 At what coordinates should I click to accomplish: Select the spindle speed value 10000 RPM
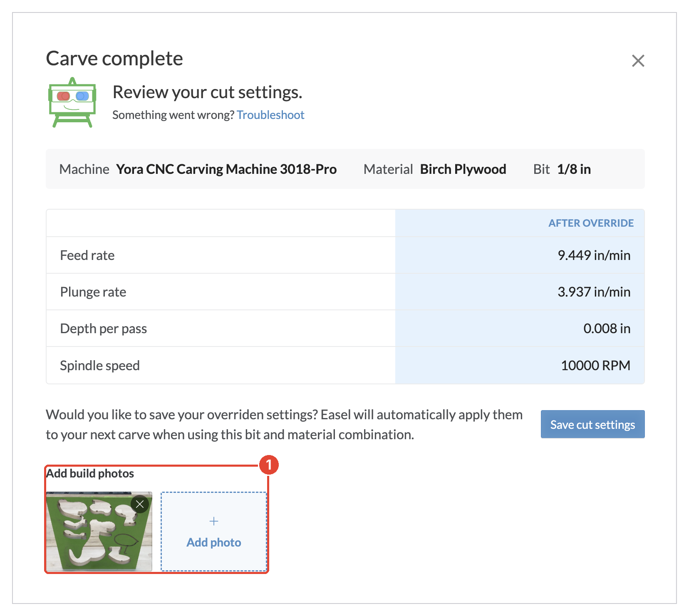[595, 365]
